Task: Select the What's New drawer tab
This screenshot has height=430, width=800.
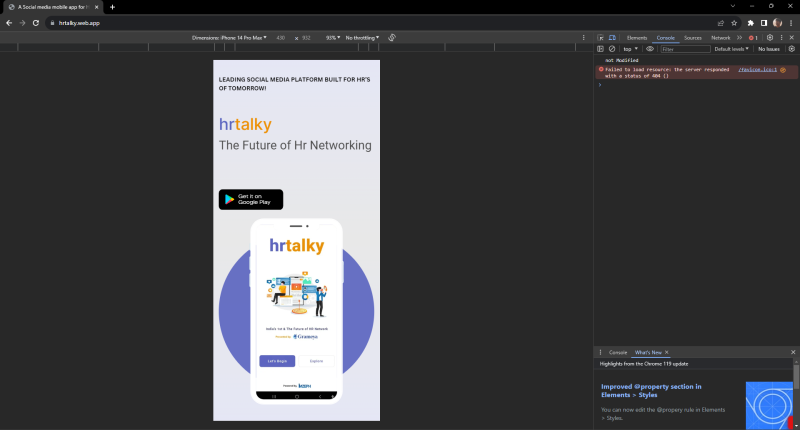Action: [x=648, y=352]
